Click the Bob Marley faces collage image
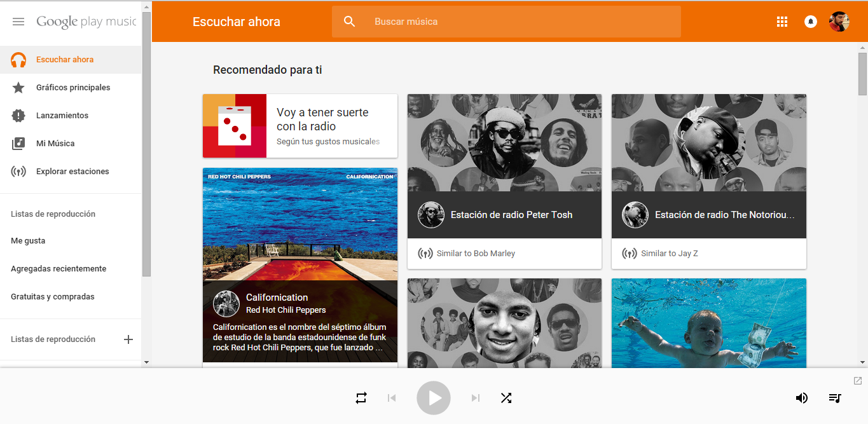This screenshot has width=868, height=424. [x=504, y=142]
